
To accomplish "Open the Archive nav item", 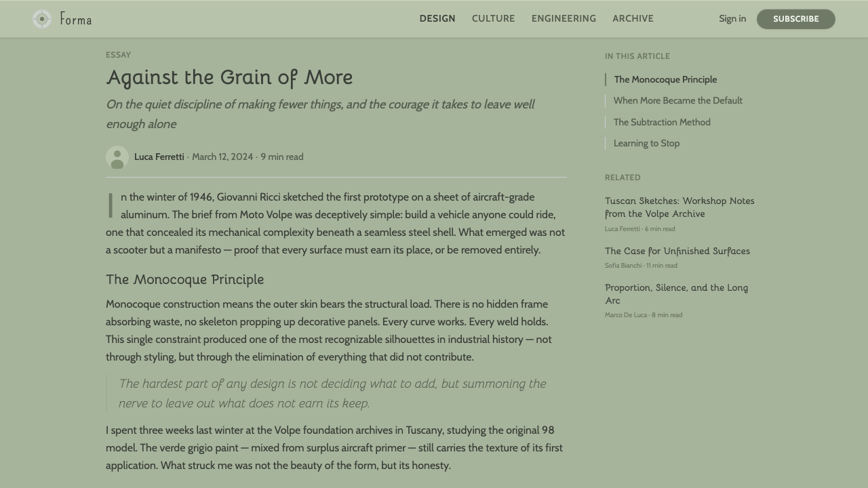I will click(633, 19).
